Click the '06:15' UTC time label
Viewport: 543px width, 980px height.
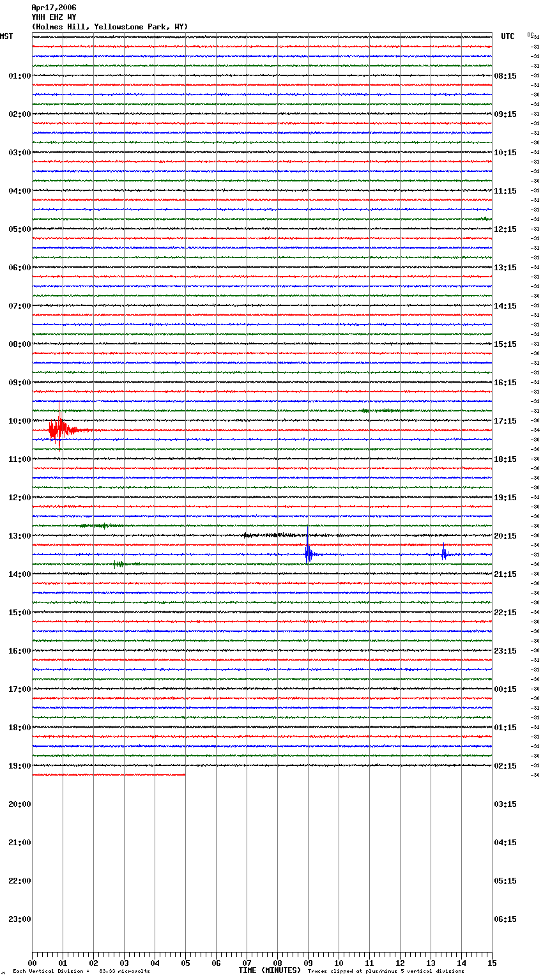click(x=505, y=919)
